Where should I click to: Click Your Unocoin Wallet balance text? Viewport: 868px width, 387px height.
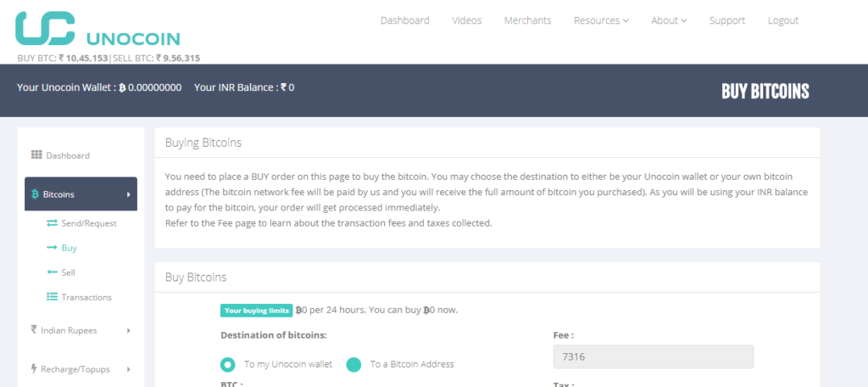click(99, 87)
